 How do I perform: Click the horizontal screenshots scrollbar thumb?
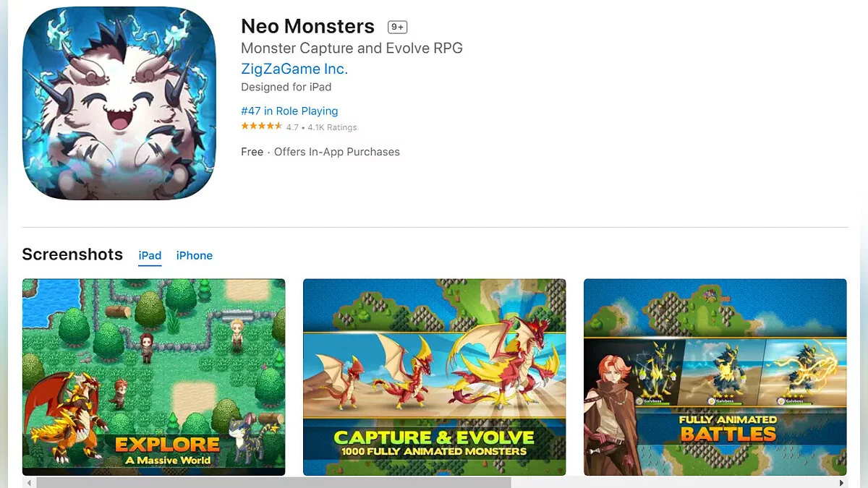[x=273, y=482]
